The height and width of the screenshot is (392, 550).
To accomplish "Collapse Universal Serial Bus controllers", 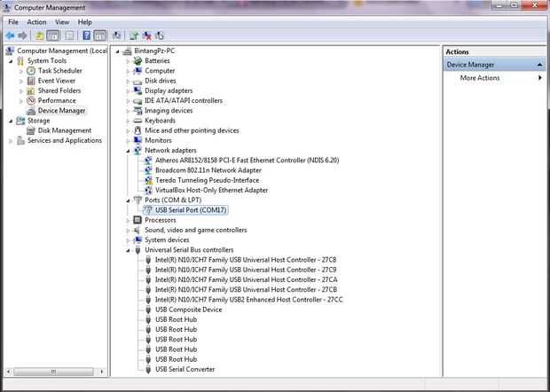I will [128, 250].
